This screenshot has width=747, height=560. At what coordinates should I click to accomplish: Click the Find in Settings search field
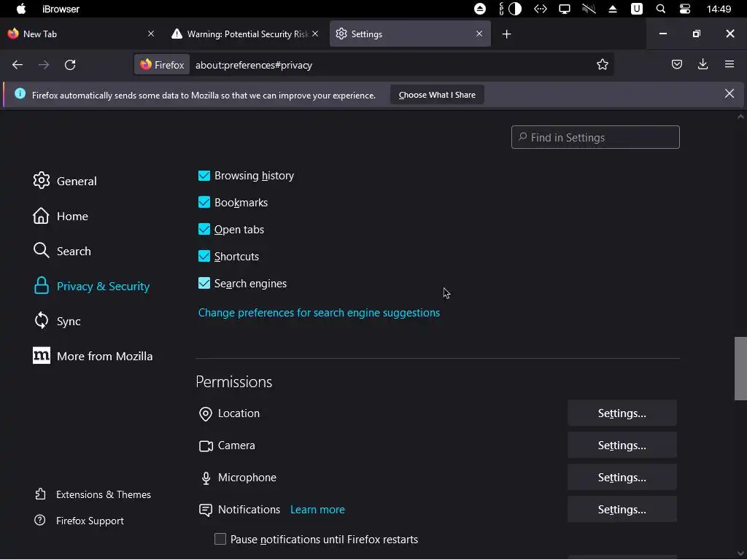click(x=595, y=138)
